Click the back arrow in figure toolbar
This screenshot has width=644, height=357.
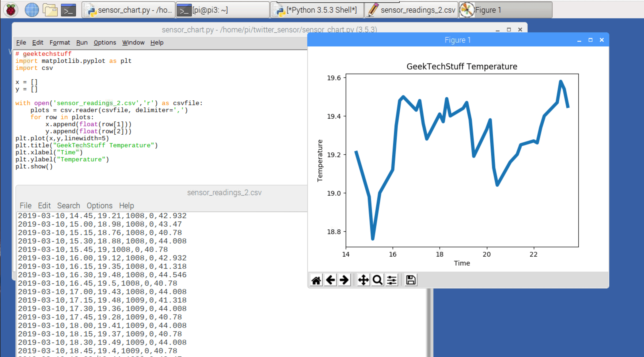click(330, 280)
